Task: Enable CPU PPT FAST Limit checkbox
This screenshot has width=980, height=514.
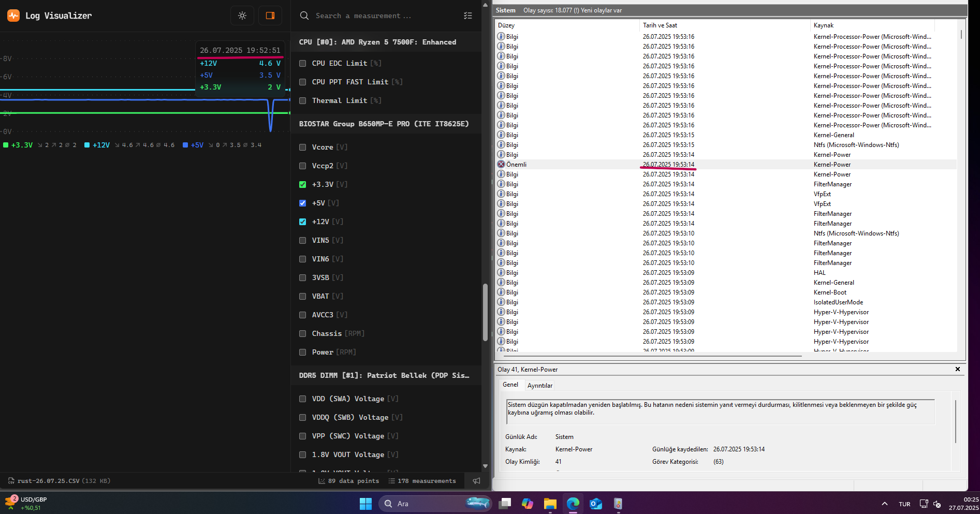Action: (x=303, y=82)
